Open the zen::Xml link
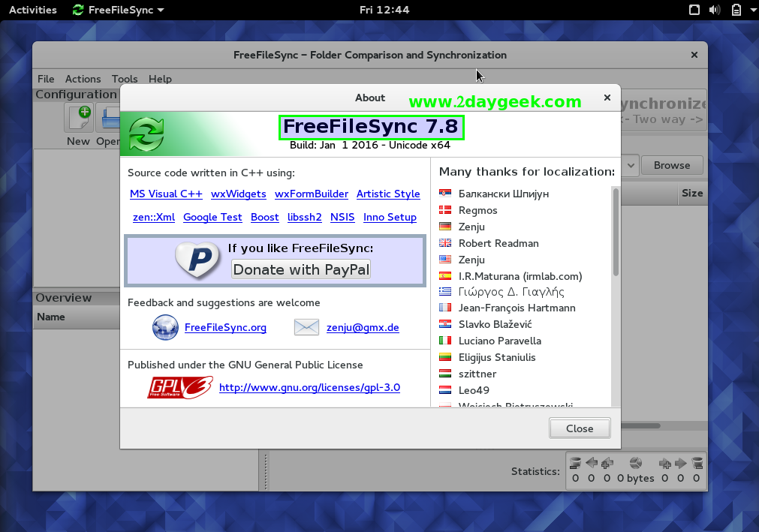Screen dimensions: 759x532 click(154, 217)
